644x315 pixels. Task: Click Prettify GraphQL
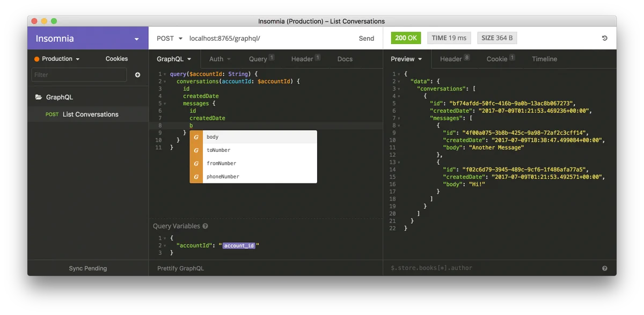(180, 268)
